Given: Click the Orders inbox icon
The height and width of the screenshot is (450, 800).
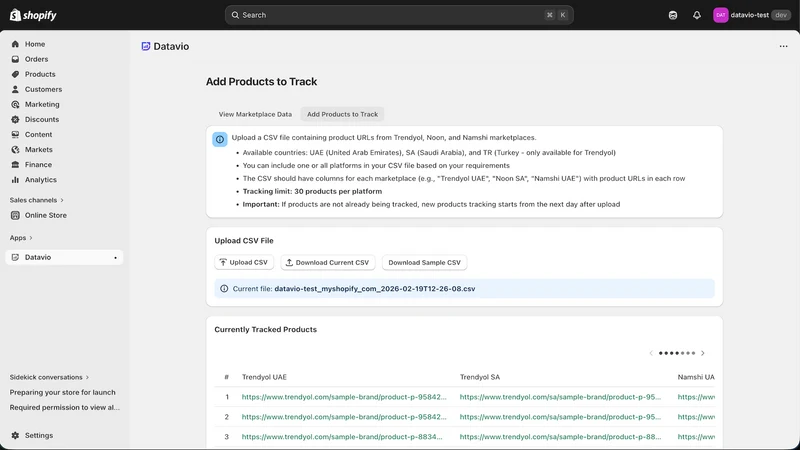Looking at the screenshot, I should [15, 59].
